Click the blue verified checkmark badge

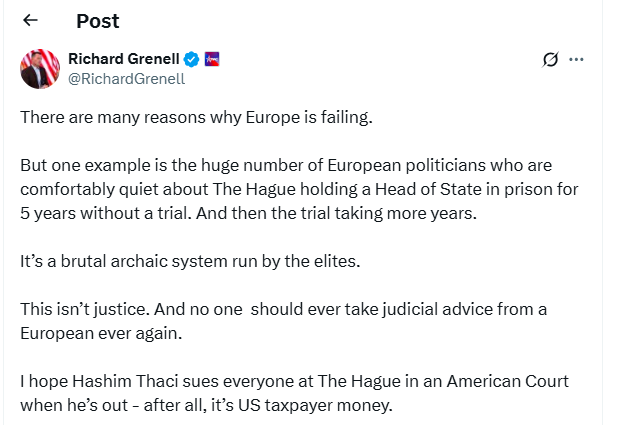pos(190,59)
